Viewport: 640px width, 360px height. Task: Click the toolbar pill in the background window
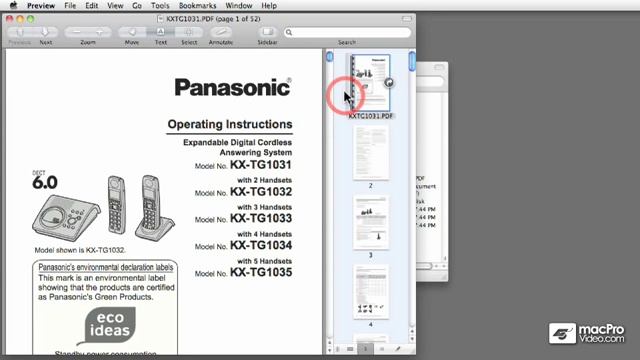click(x=439, y=67)
